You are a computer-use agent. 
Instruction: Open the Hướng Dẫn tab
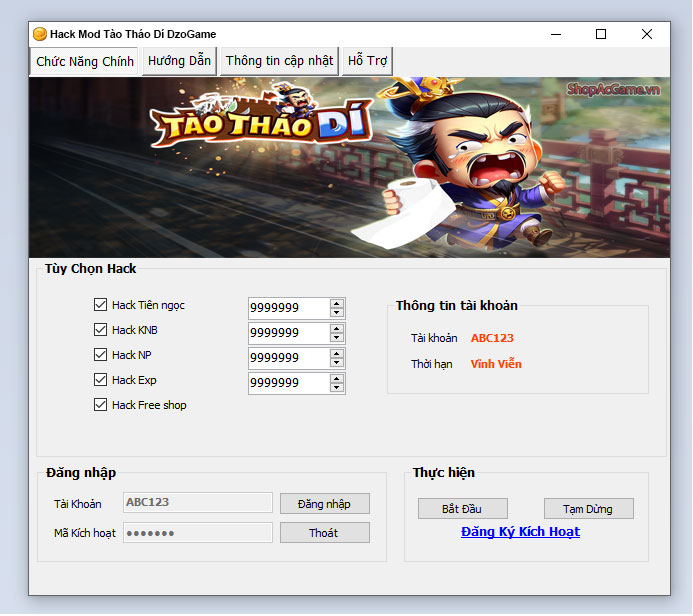[179, 61]
